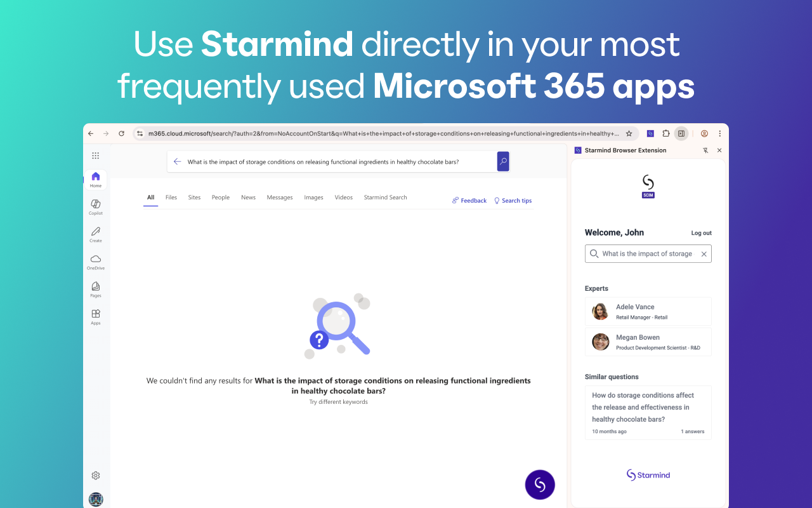Click Log out in Starmind panel
This screenshot has width=812, height=508.
pyautogui.click(x=701, y=233)
